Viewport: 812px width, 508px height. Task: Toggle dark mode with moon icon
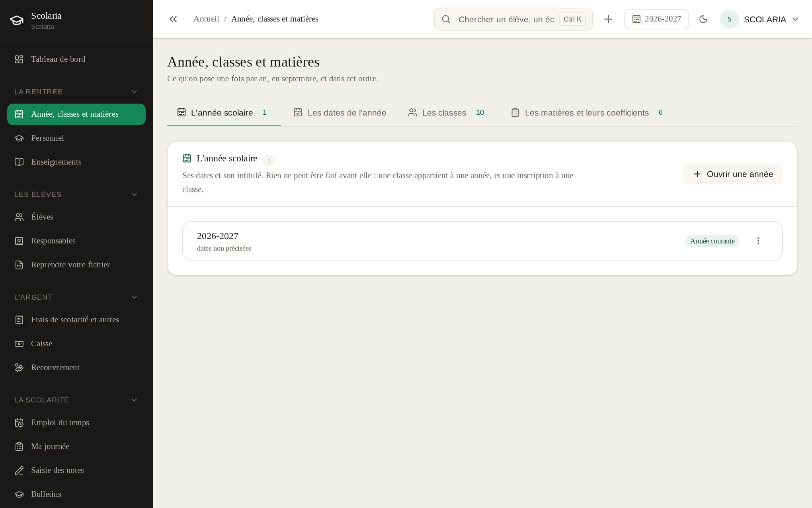click(703, 19)
